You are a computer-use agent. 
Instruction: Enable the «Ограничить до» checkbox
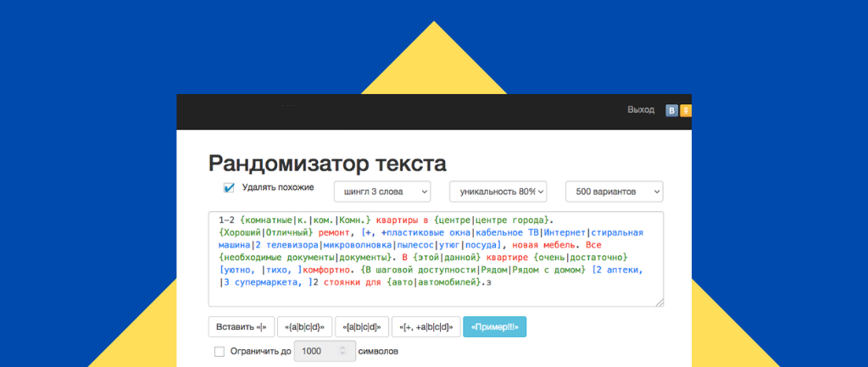(220, 351)
